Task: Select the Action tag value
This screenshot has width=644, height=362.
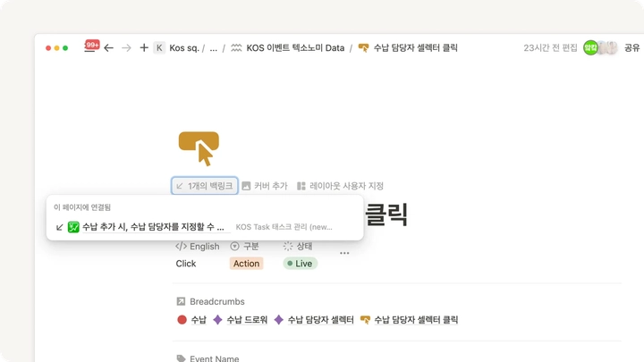Action: click(247, 264)
